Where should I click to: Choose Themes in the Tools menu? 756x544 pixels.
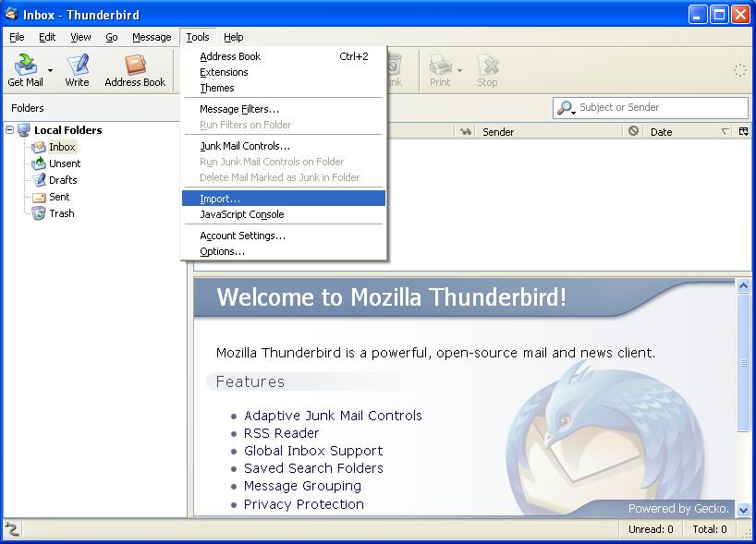coord(284,88)
